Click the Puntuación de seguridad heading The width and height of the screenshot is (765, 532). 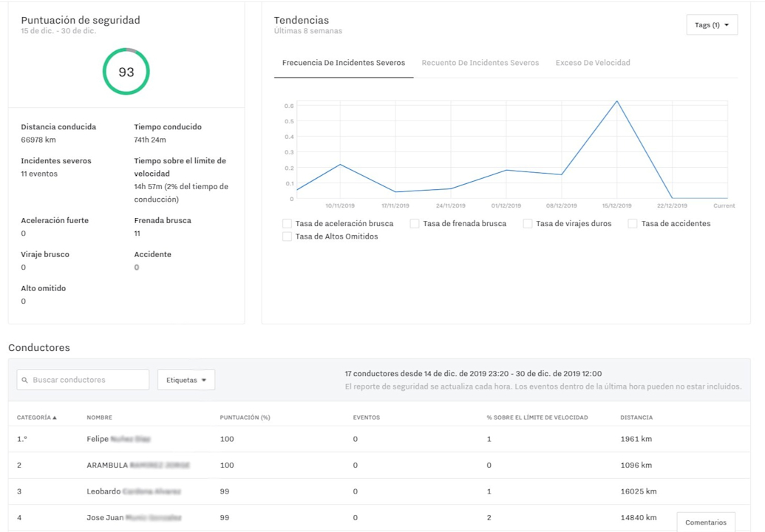click(x=81, y=21)
